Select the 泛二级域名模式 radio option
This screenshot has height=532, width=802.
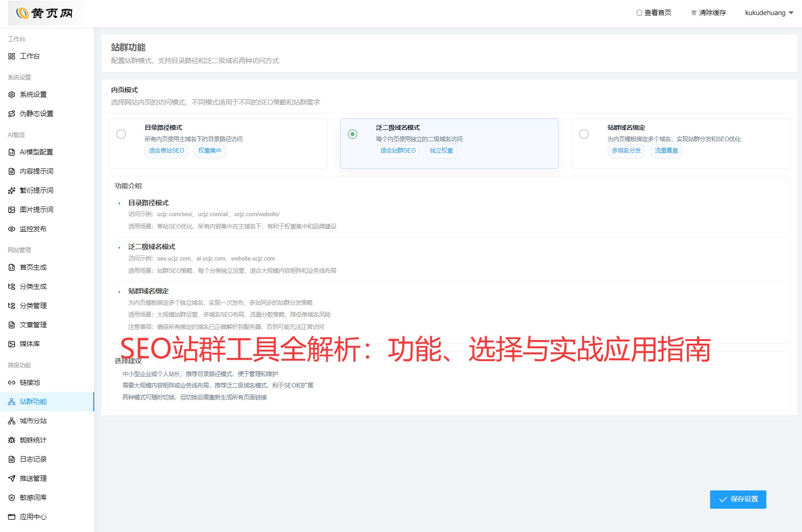352,134
